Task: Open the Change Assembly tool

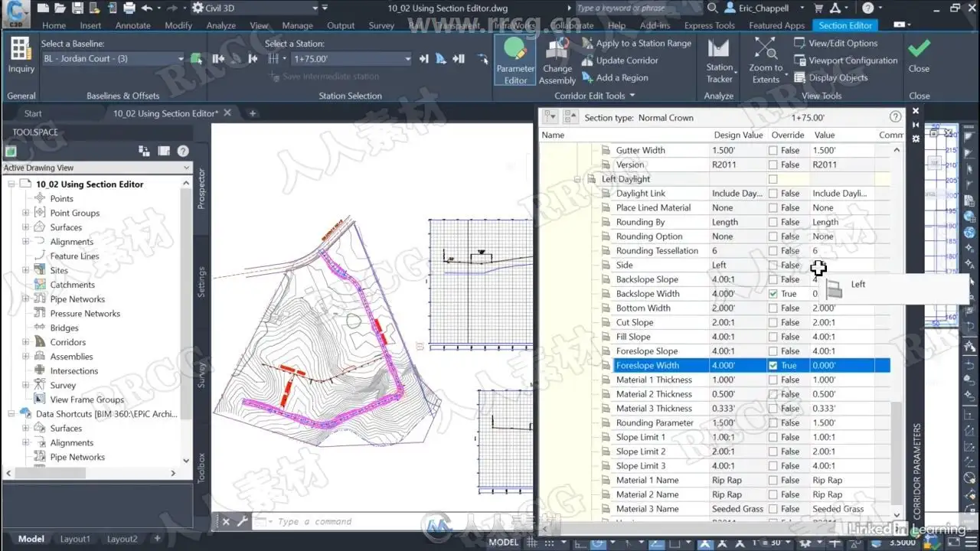Action: click(557, 61)
